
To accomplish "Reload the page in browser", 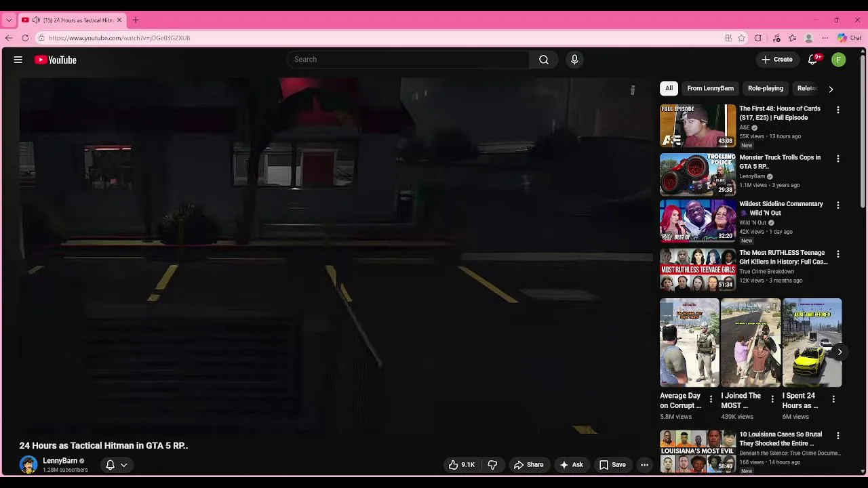I will point(25,38).
